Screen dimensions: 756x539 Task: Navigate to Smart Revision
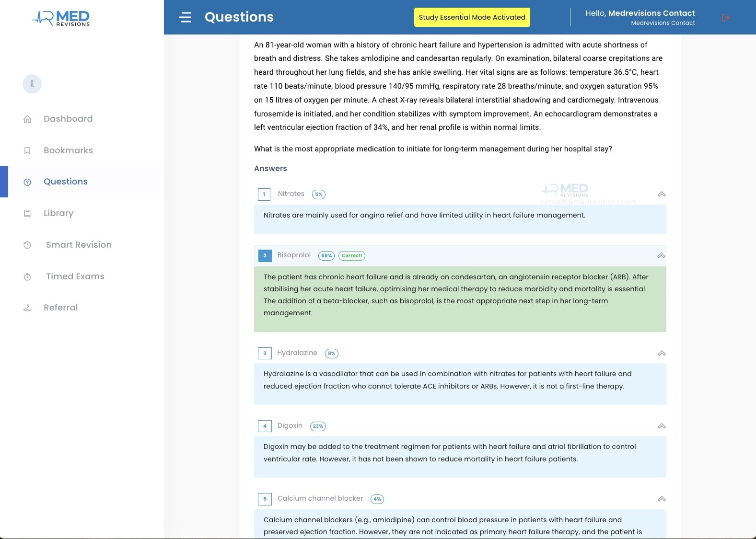(x=79, y=245)
